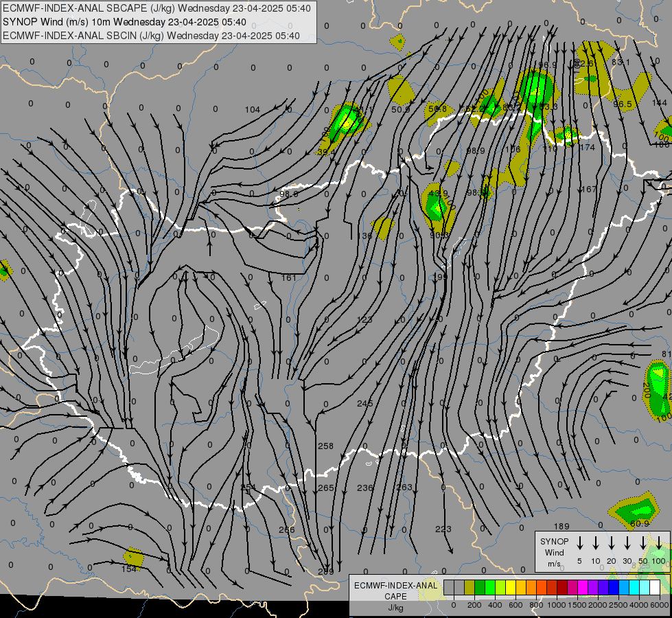Click the map value 161
The height and width of the screenshot is (618, 672).
coord(288,278)
